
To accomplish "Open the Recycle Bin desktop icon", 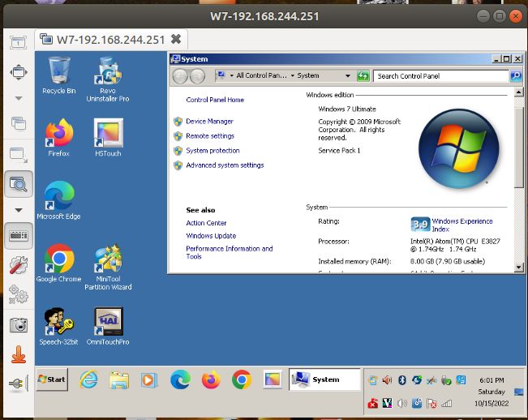I will pyautogui.click(x=59, y=75).
